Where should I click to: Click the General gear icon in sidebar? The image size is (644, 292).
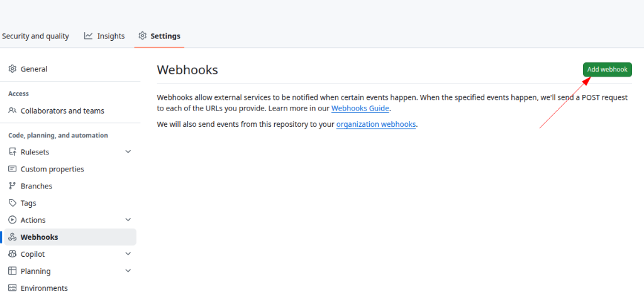[13, 68]
